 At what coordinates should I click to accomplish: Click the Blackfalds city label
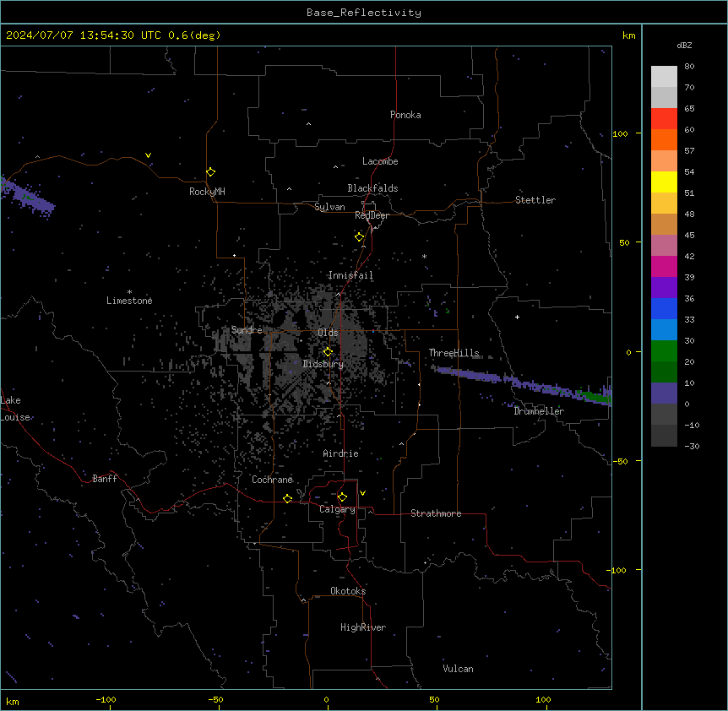pos(372,188)
